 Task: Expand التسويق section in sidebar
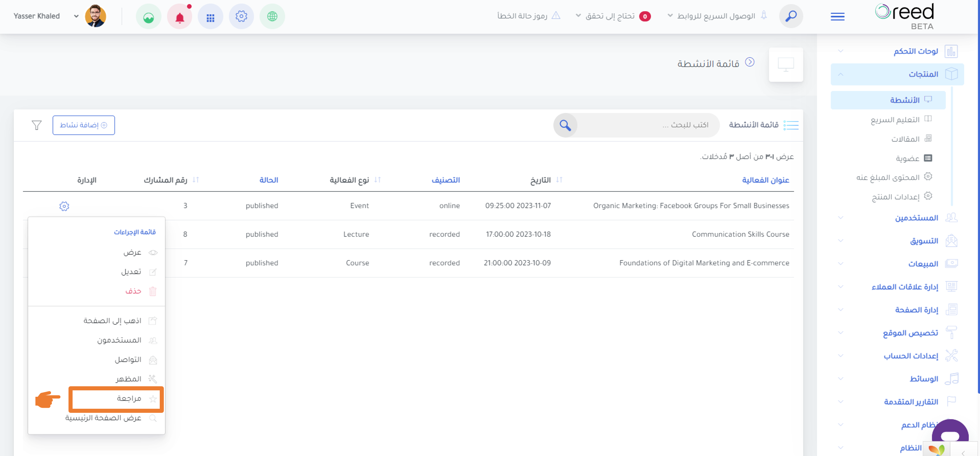point(897,241)
